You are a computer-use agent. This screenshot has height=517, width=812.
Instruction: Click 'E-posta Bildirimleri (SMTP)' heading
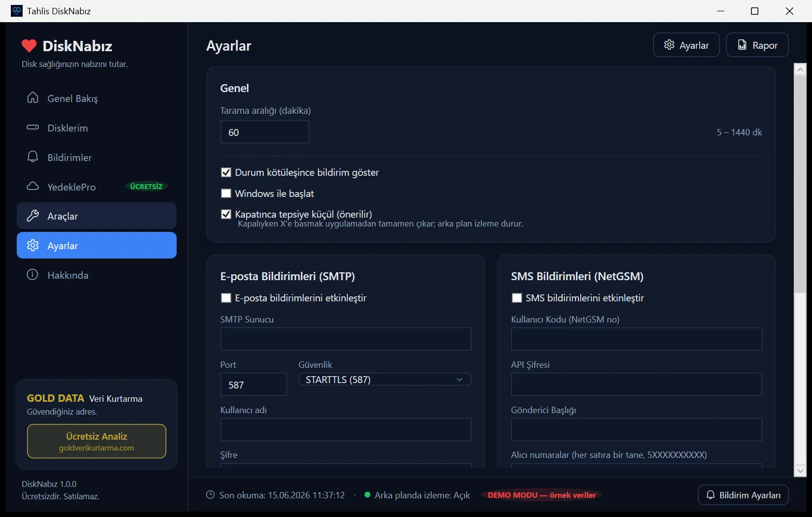[287, 276]
